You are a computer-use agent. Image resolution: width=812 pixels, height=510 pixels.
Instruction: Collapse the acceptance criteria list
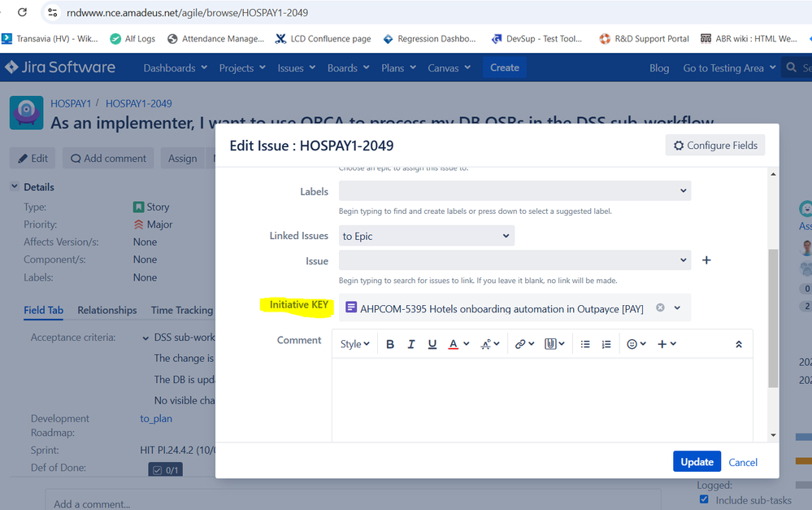(145, 338)
